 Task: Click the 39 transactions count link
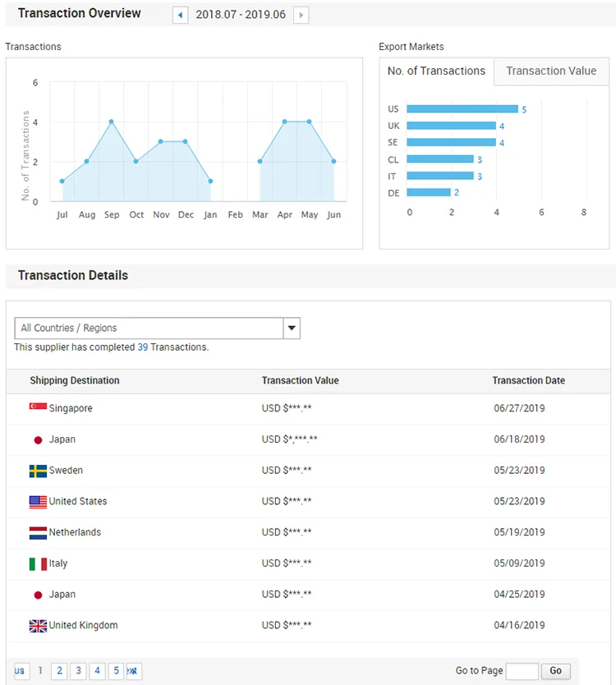point(142,347)
